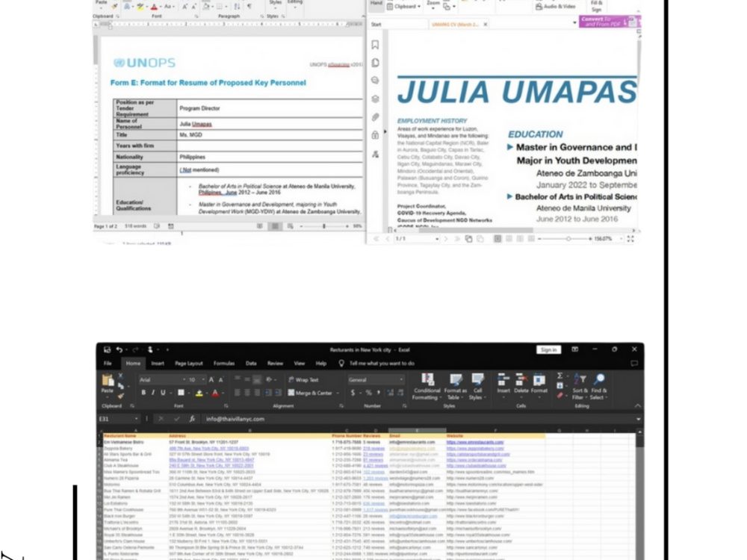Toggle Wrap Text in Excel

coord(303,379)
